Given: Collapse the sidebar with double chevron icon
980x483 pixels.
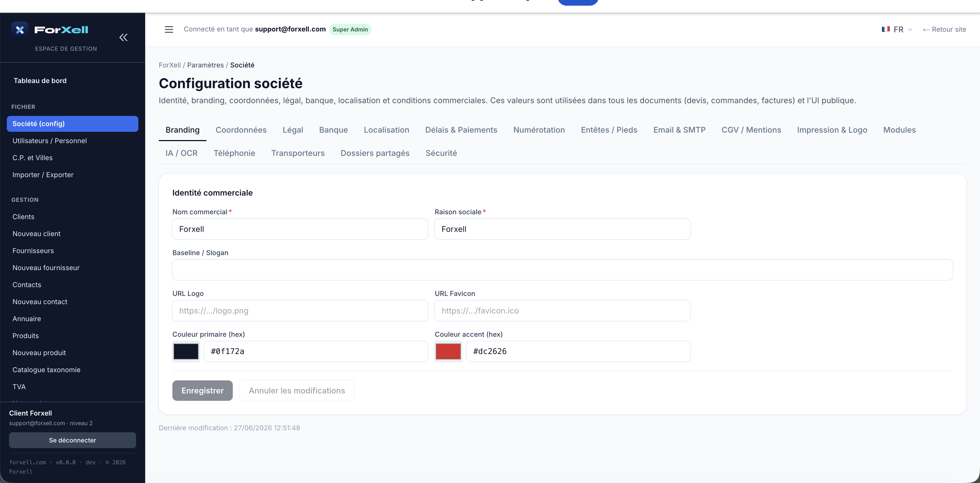Looking at the screenshot, I should coord(123,37).
